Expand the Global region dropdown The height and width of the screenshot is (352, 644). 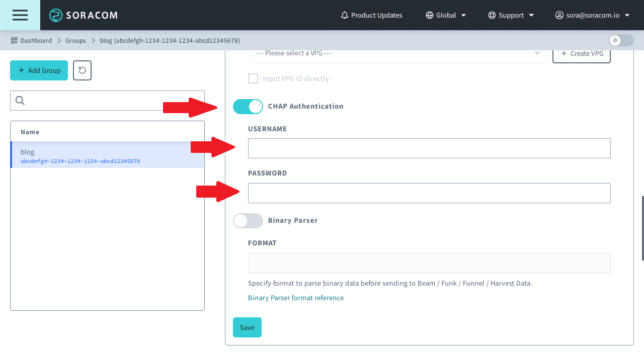[x=463, y=15]
